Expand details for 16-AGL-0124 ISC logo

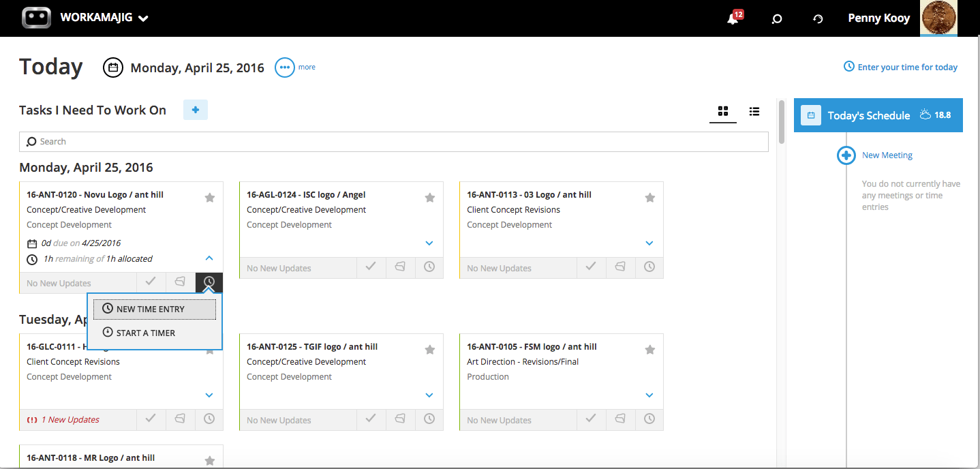point(429,243)
